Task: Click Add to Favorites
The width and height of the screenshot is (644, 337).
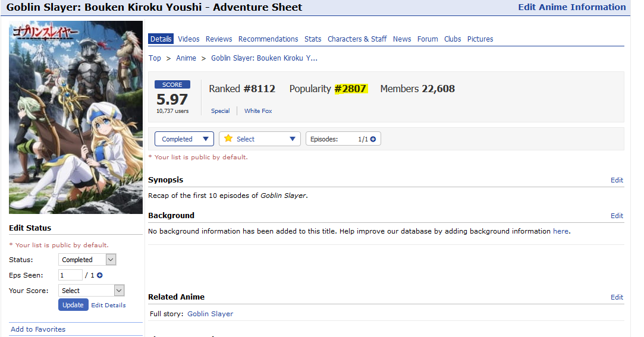Action: click(x=38, y=329)
